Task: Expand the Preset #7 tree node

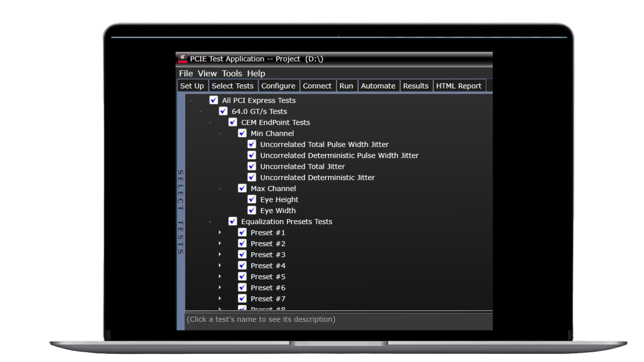Action: point(220,298)
